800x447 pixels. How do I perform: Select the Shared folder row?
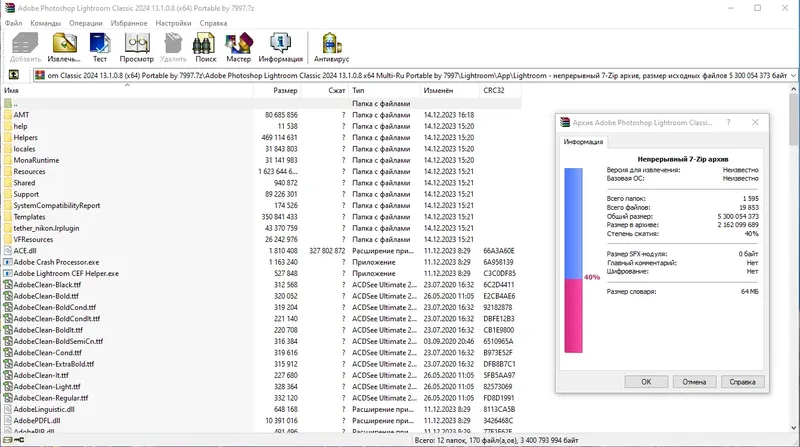coord(262,183)
